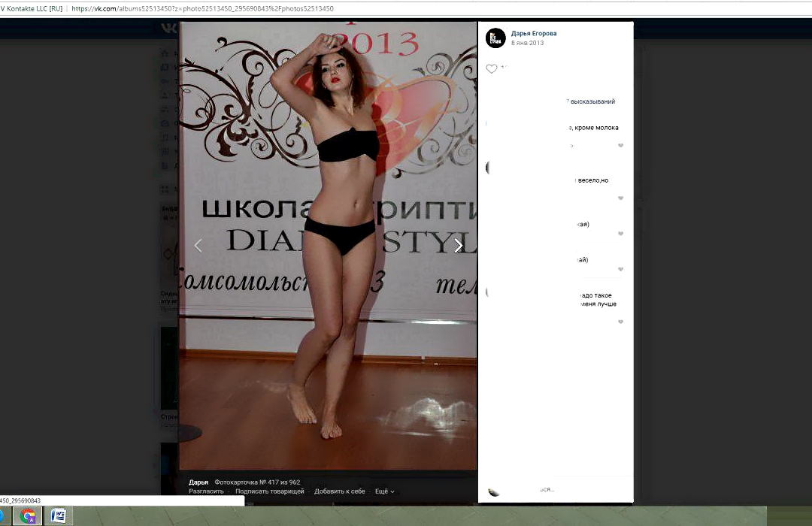Like the photo using the heart icon
Viewport: 812px width, 526px height.
(x=492, y=69)
